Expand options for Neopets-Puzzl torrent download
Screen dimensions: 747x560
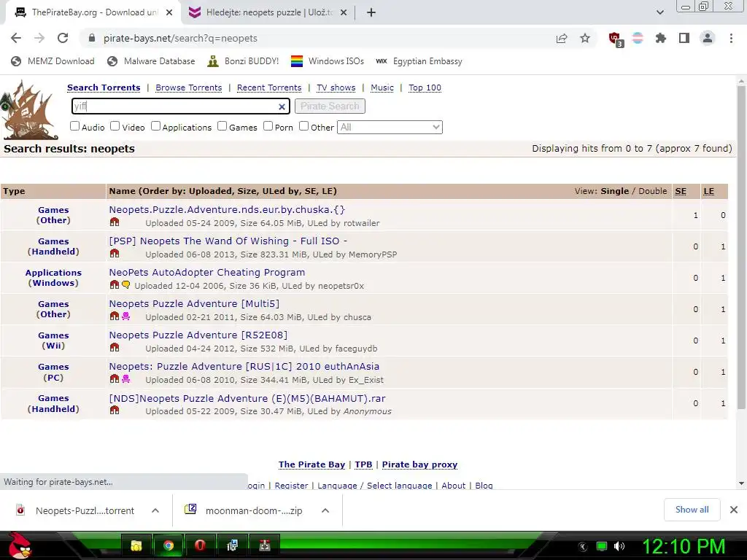pyautogui.click(x=155, y=510)
